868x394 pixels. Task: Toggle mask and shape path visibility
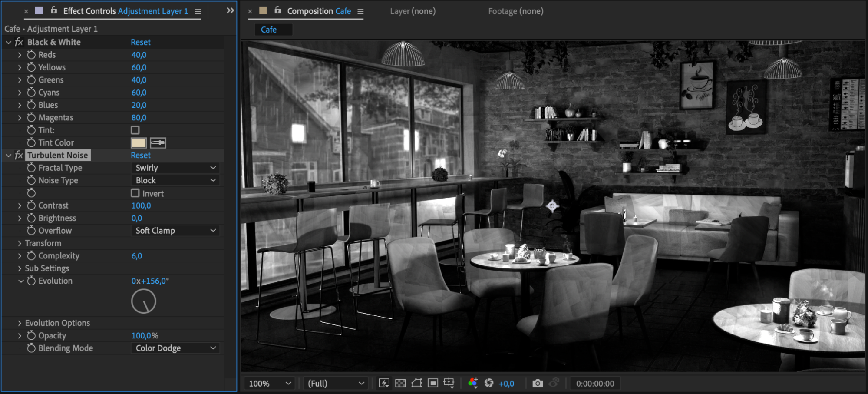(416, 383)
